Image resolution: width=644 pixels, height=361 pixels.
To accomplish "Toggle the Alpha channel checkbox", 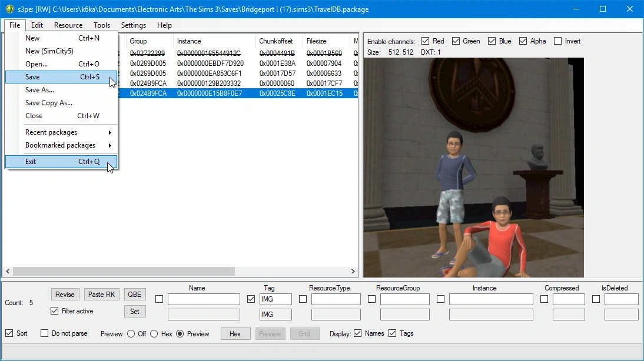I will [x=523, y=41].
